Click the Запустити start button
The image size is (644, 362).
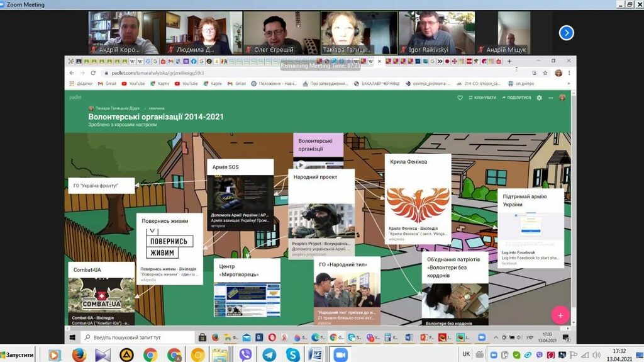click(x=18, y=355)
